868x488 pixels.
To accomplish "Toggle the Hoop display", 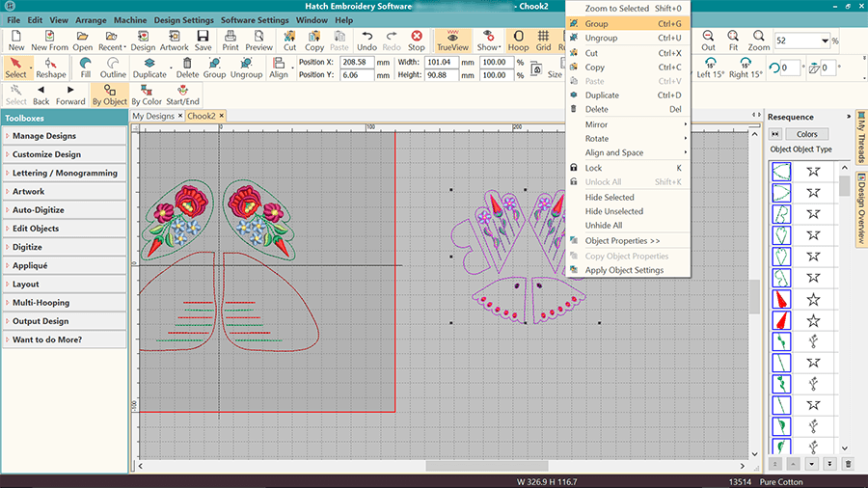I will coord(518,41).
